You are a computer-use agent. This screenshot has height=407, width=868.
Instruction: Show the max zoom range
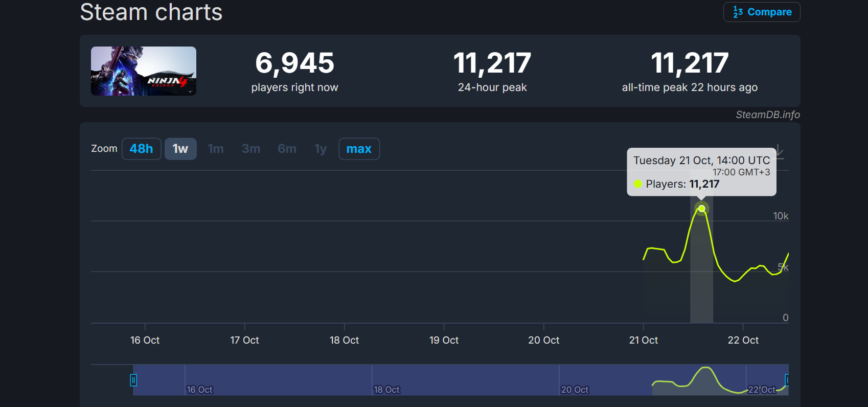tap(359, 149)
